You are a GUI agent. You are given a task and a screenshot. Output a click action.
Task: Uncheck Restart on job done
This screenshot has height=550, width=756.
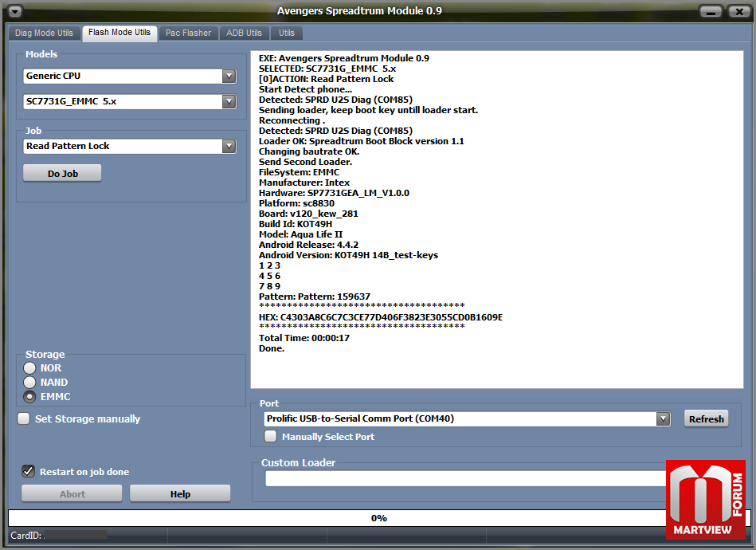[29, 471]
